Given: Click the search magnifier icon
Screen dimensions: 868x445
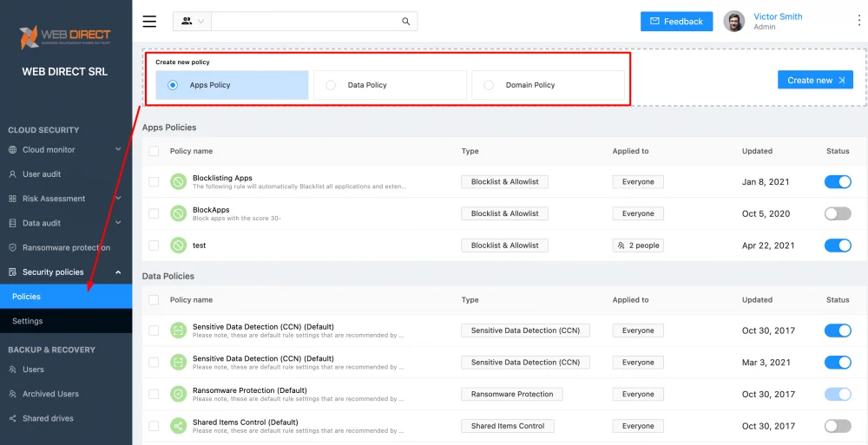Looking at the screenshot, I should (x=405, y=22).
